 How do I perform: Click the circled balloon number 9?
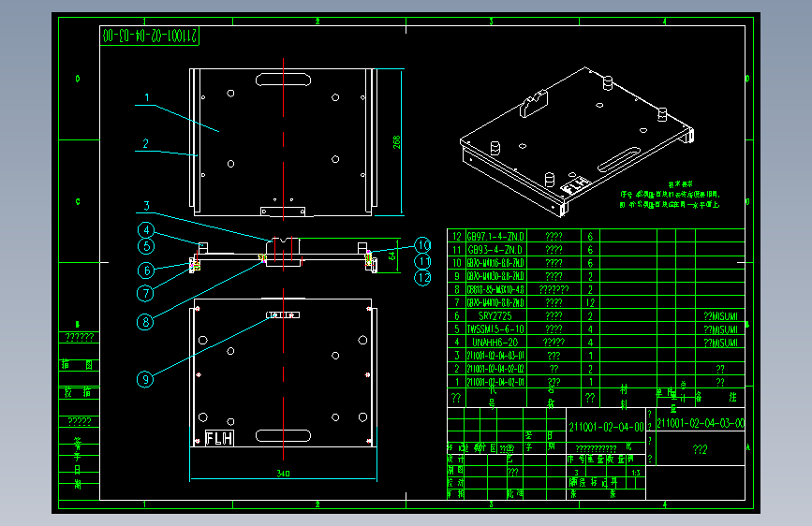(x=145, y=379)
